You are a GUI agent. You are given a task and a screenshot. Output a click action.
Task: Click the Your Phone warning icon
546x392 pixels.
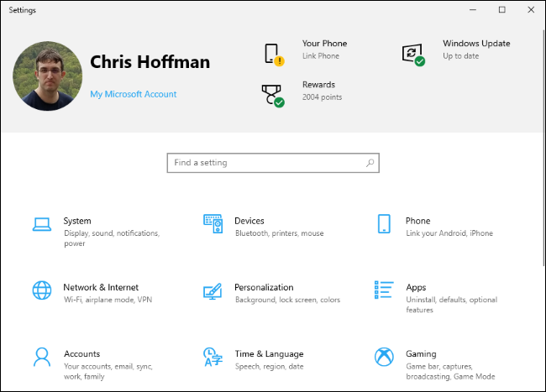click(x=275, y=55)
